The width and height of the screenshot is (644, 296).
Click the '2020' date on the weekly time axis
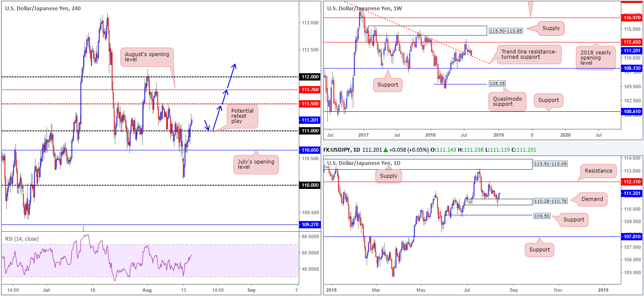(x=566, y=134)
